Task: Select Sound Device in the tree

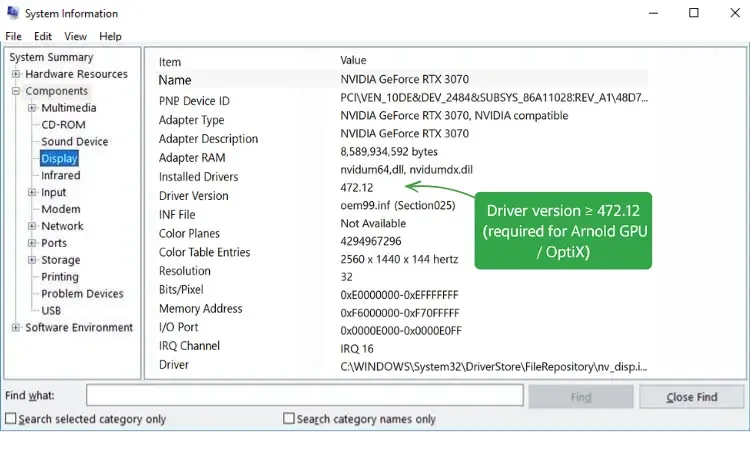Action: tap(75, 142)
